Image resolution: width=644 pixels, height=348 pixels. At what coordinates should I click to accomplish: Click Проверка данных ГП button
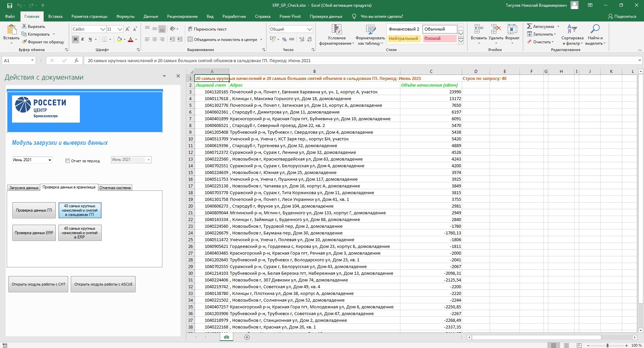click(x=34, y=210)
